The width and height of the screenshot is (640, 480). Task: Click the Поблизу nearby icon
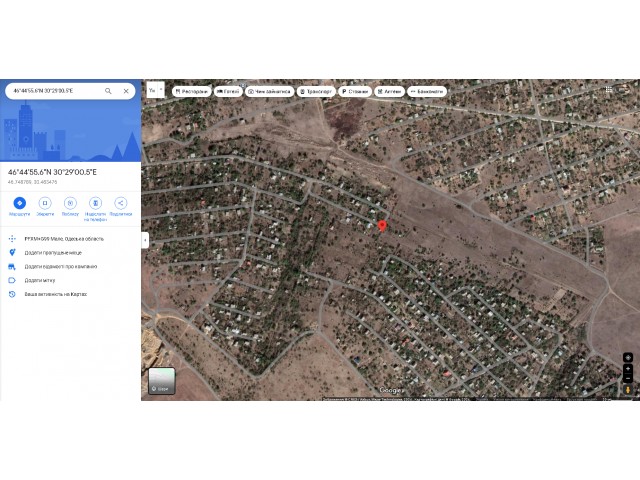70,203
